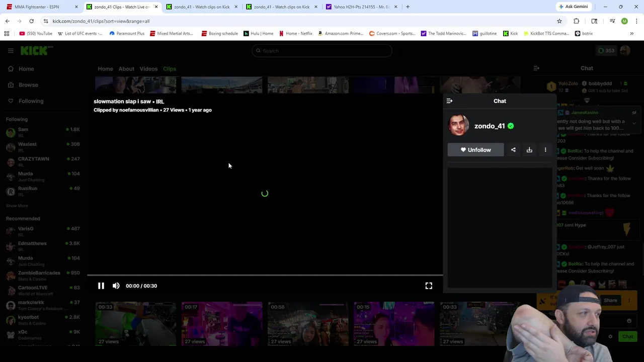The width and height of the screenshot is (644, 362).
Task: Open the Paramount Plus bookmark
Action: click(x=127, y=33)
